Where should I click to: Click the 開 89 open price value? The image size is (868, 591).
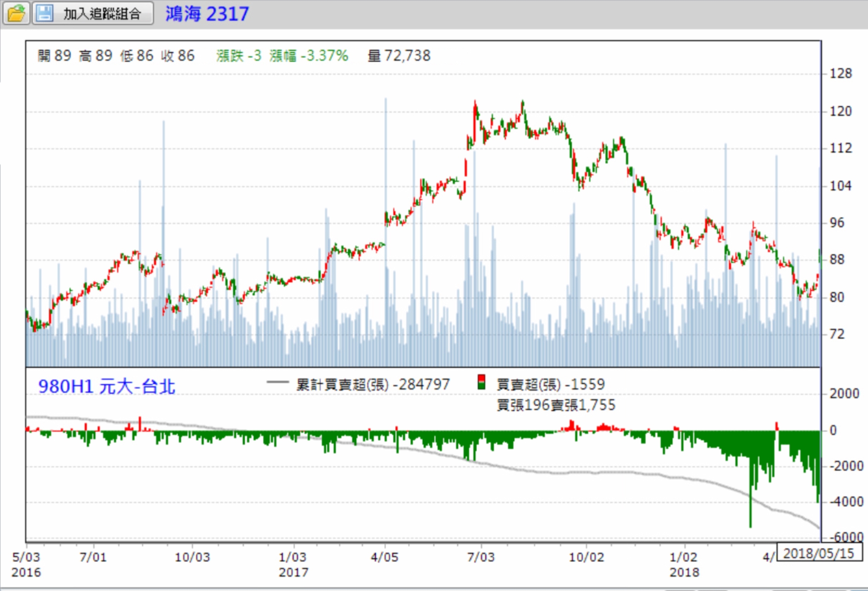[x=55, y=55]
